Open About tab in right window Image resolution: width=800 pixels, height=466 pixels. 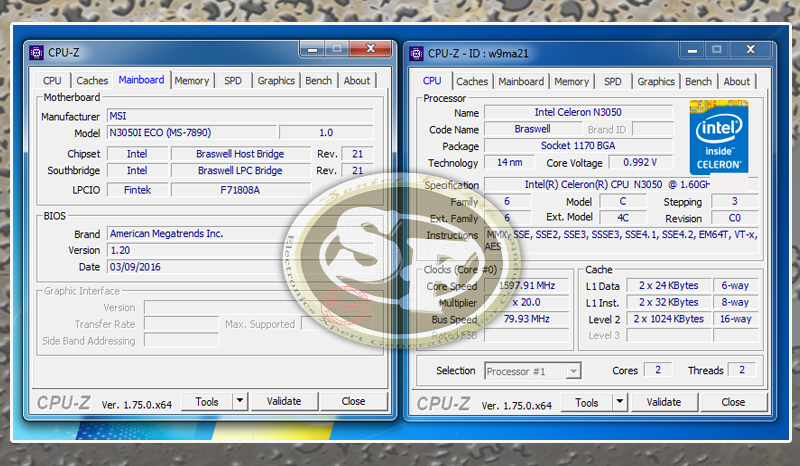tap(737, 82)
